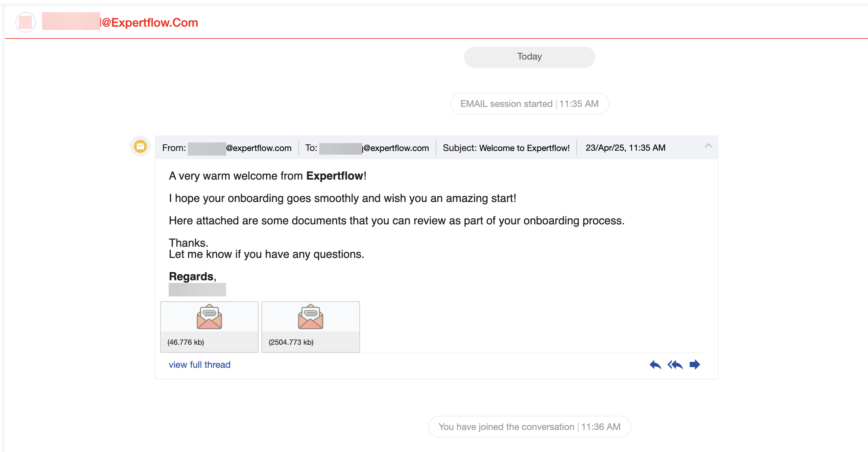
Task: Open the first attachment envelope icon (46.776 kb)
Action: point(209,316)
